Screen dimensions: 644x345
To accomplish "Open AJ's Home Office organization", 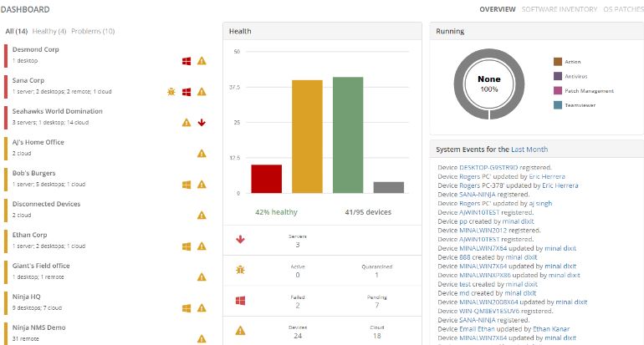I will (38, 142).
